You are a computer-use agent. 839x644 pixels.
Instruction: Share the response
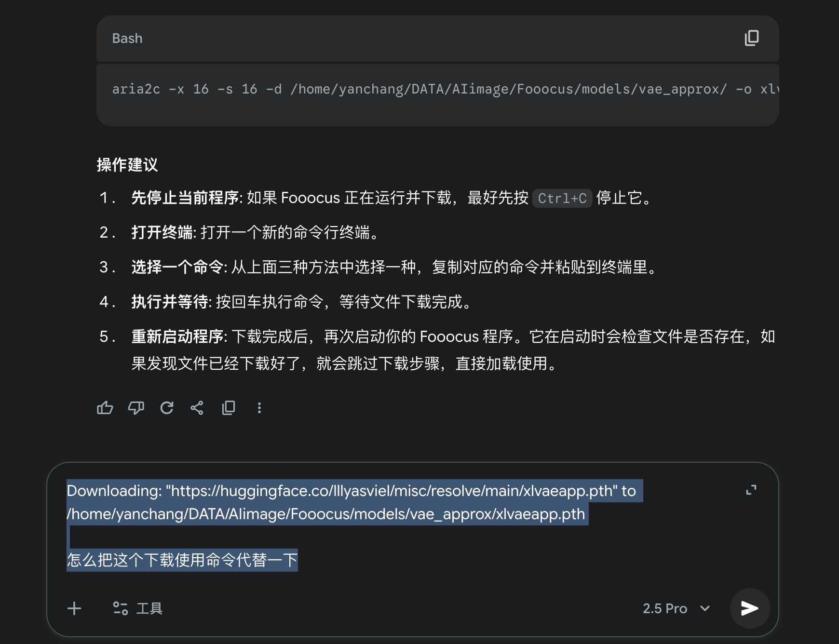(x=197, y=408)
